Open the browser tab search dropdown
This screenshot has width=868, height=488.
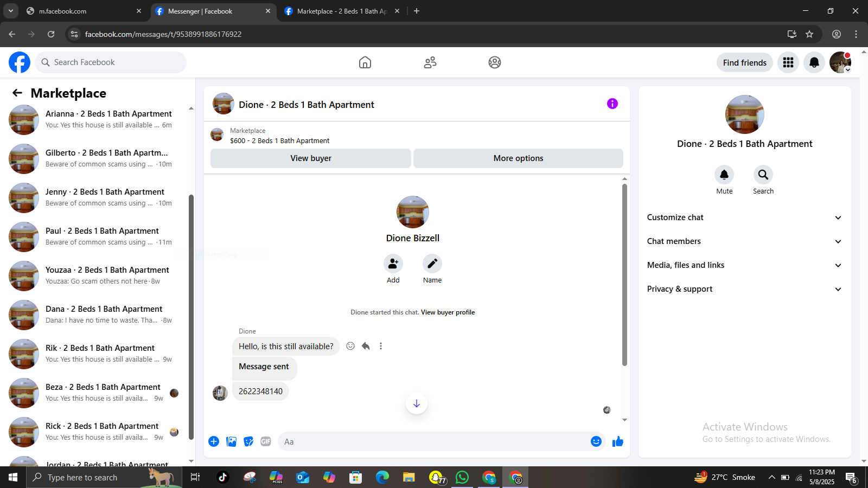click(x=10, y=11)
